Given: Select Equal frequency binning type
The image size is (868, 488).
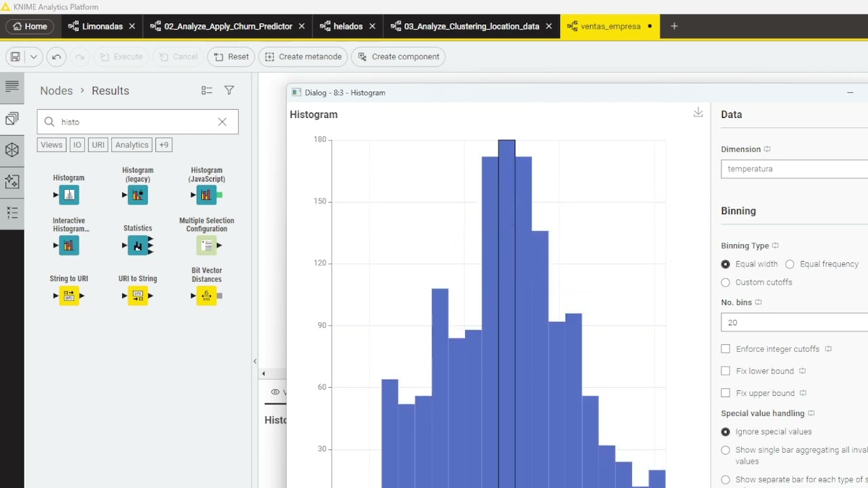Looking at the screenshot, I should 789,264.
